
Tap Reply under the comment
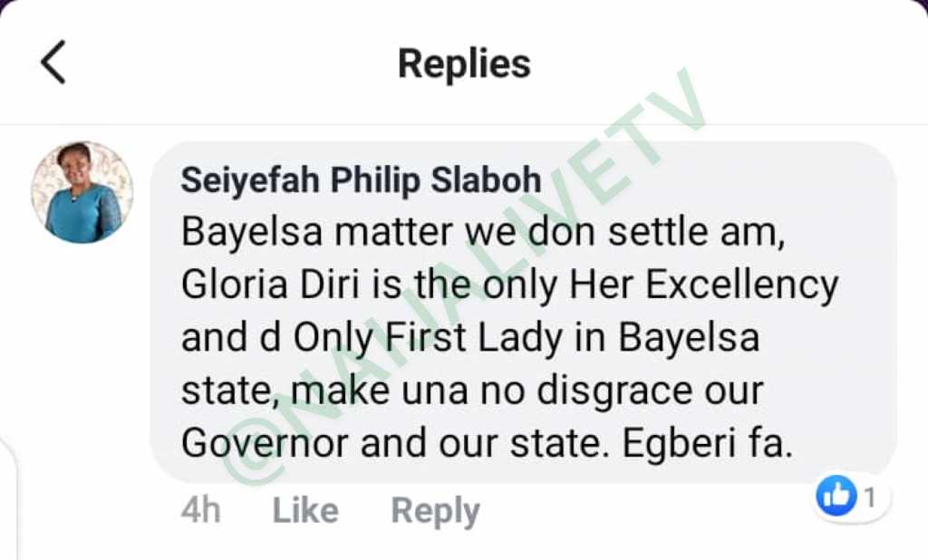click(436, 511)
